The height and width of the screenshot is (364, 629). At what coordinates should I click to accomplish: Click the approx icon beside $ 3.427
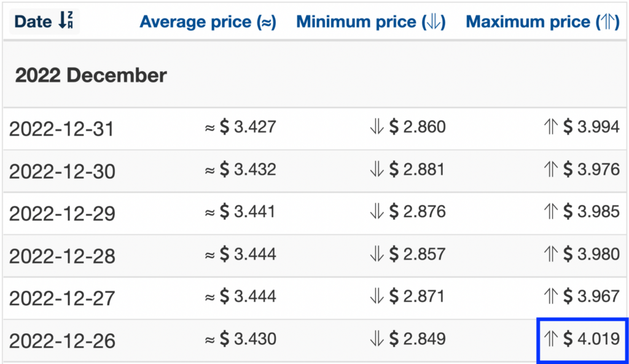[x=209, y=128]
